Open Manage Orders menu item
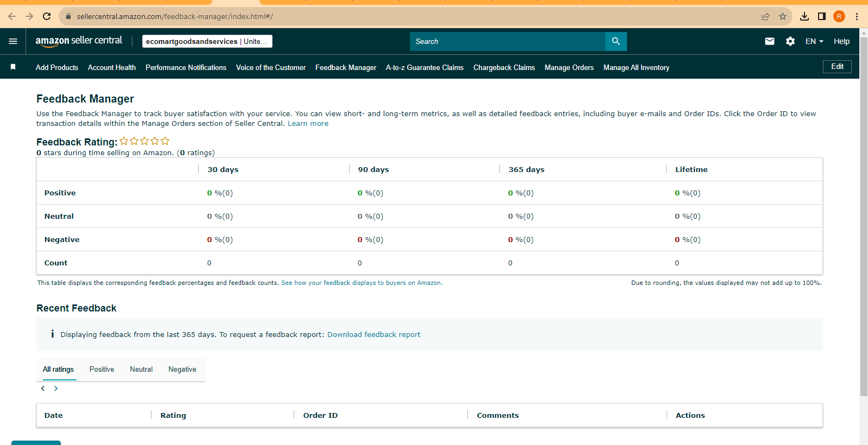Screen dimensions: 868x445 [x=569, y=67]
